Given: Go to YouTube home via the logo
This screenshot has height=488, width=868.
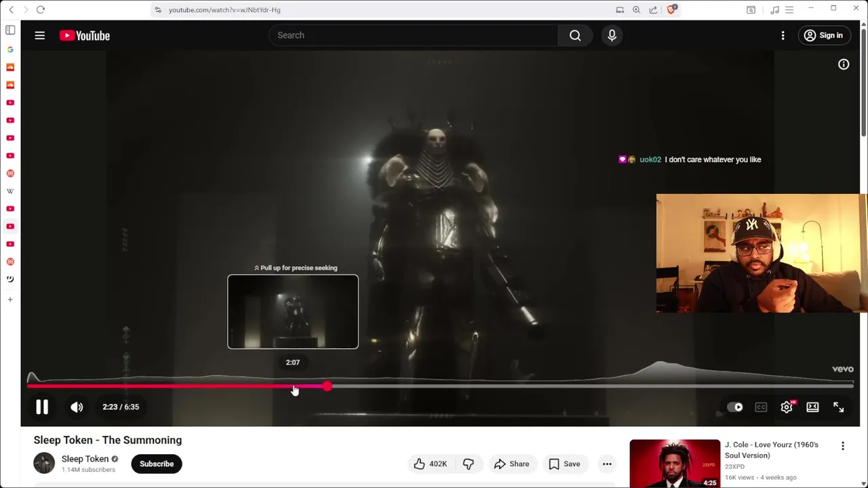Looking at the screenshot, I should coord(85,35).
